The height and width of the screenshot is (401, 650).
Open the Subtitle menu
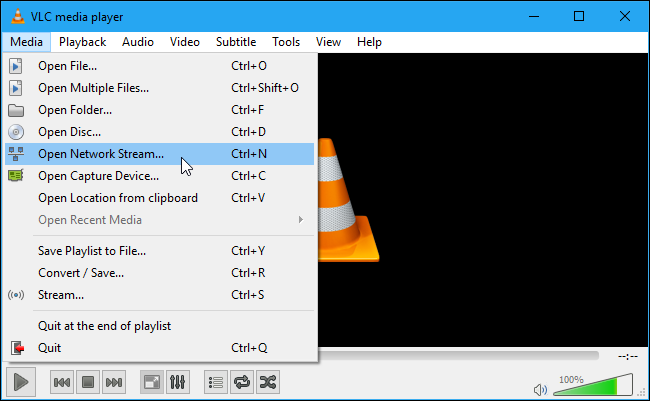(236, 42)
